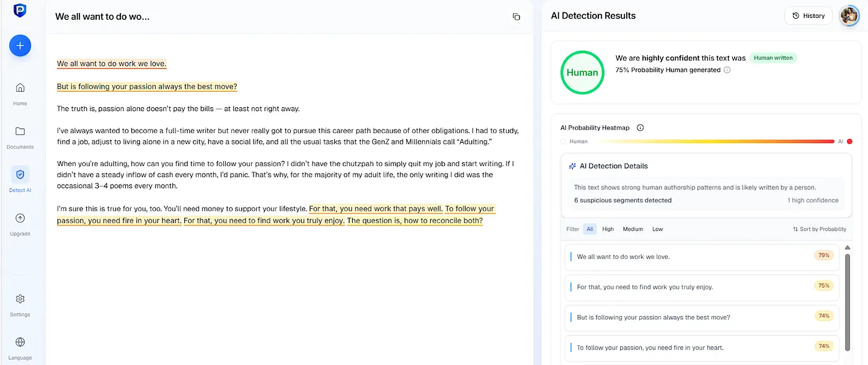Filter segments by High
This screenshot has height=365, width=868.
coord(608,229)
